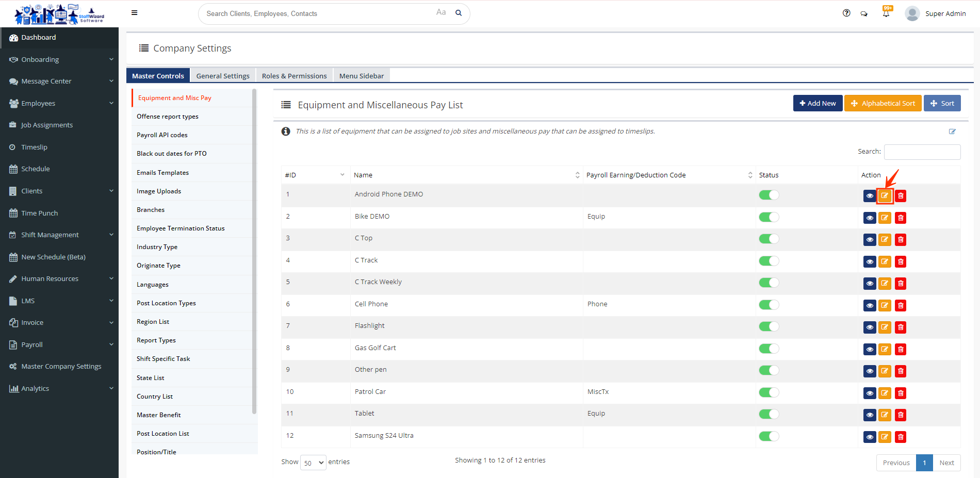Expand the Employees sidebar menu
The width and height of the screenshot is (980, 478).
click(x=59, y=103)
